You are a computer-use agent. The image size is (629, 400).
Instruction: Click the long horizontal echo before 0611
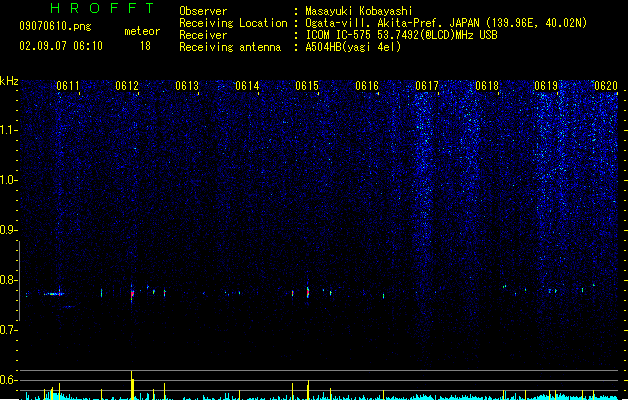coord(53,294)
